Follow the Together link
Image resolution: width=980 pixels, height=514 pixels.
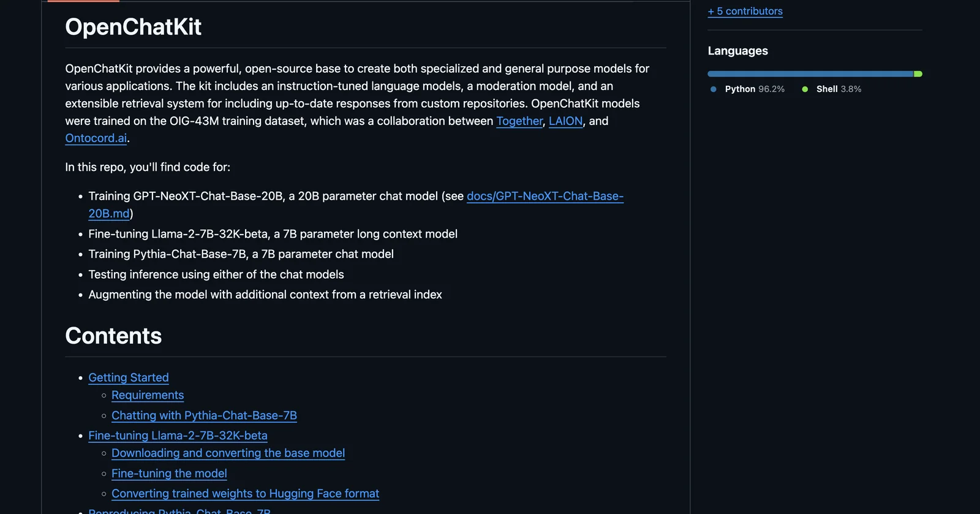coord(519,121)
